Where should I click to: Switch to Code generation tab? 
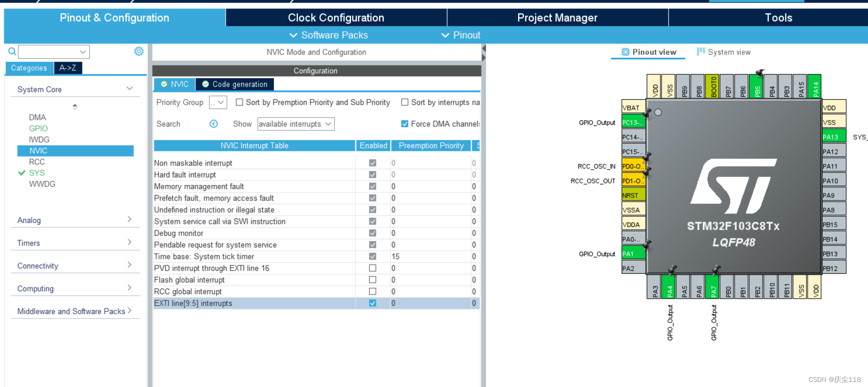pos(235,84)
